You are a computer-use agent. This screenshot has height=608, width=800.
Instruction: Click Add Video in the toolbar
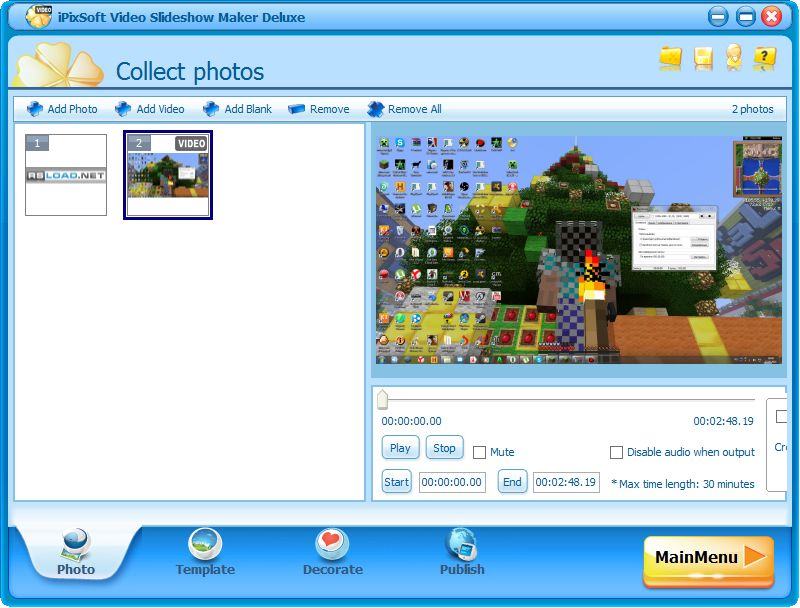pos(149,109)
